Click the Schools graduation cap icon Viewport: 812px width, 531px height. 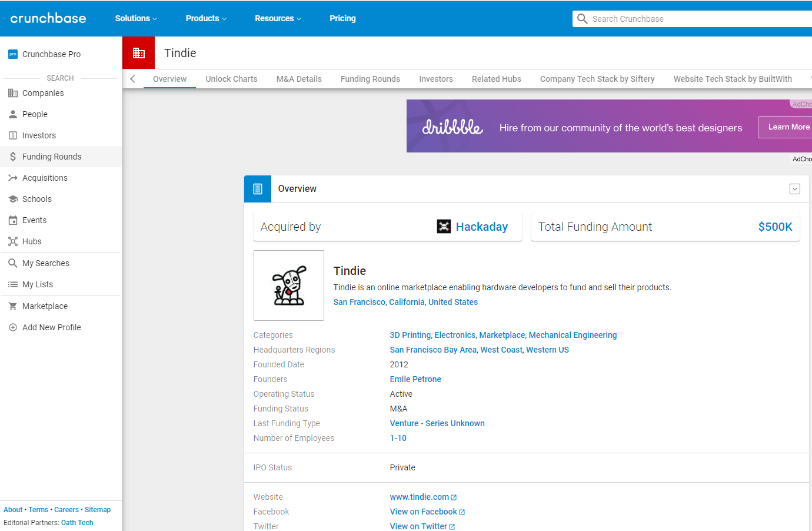pyautogui.click(x=13, y=199)
